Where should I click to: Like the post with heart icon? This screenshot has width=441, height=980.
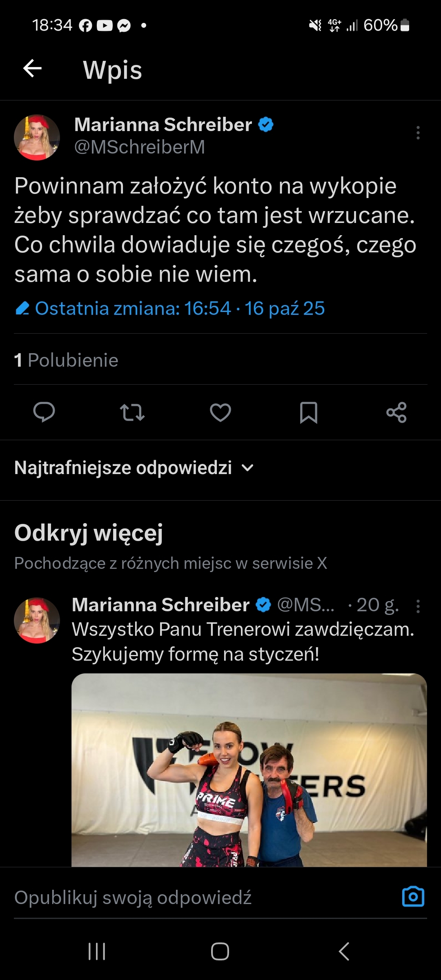click(x=220, y=412)
